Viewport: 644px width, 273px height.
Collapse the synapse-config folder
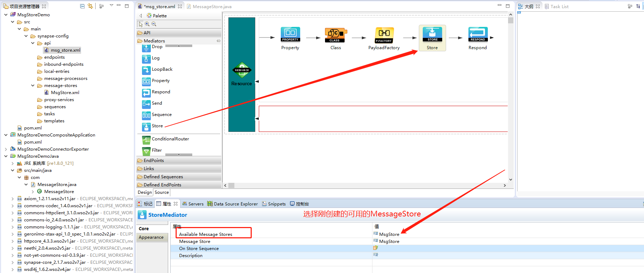[x=26, y=36]
